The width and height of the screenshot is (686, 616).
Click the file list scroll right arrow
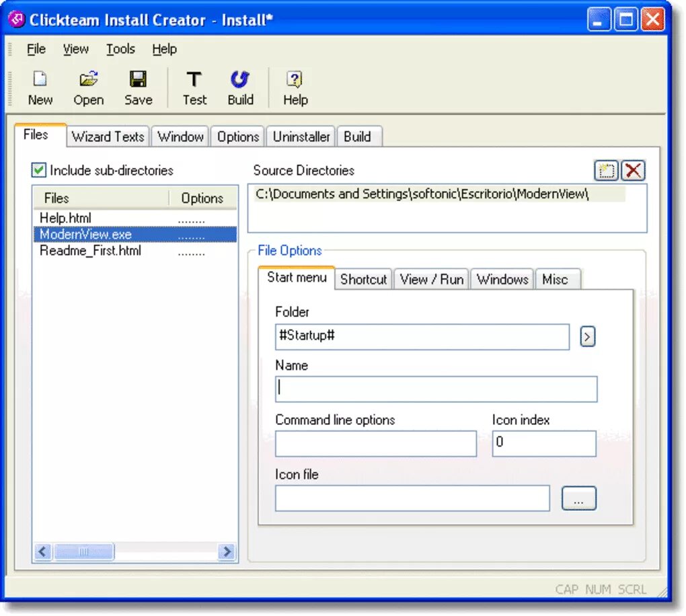[x=227, y=551]
